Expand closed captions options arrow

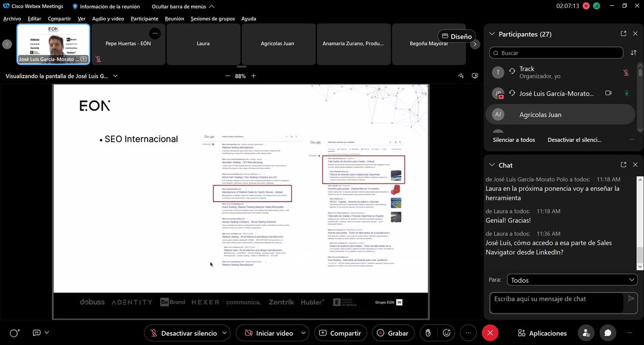point(47,333)
